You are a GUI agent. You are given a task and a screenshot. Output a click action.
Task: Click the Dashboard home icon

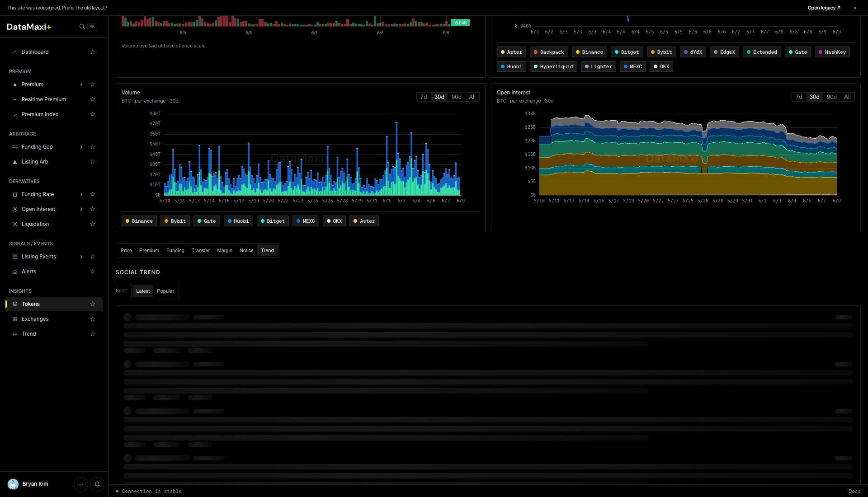coord(15,52)
